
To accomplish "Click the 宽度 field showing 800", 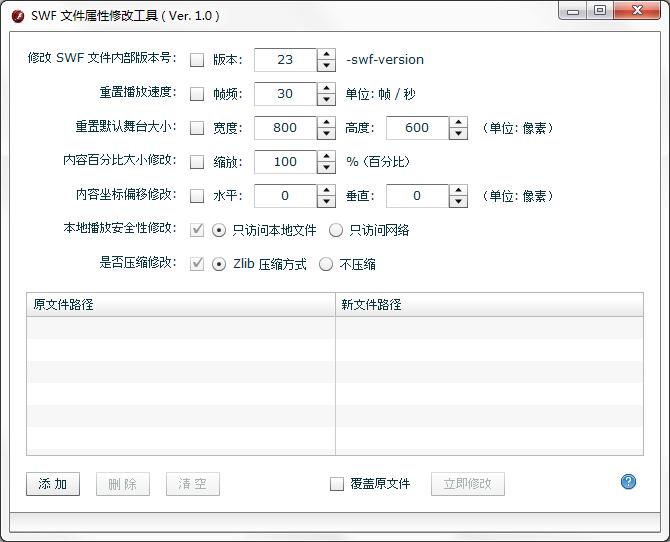I will 285,128.
